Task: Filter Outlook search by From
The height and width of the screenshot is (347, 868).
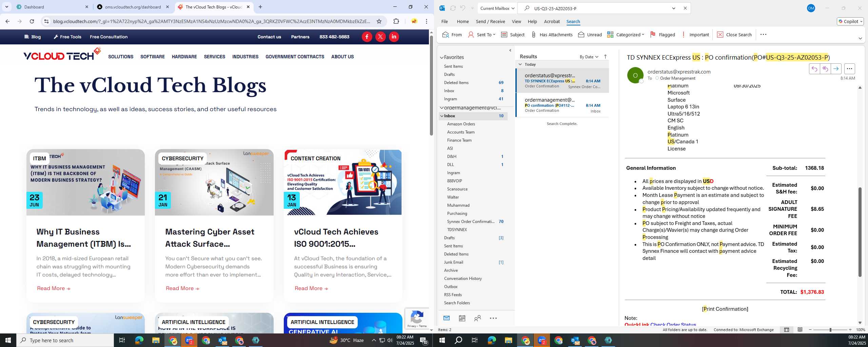Action: point(452,35)
